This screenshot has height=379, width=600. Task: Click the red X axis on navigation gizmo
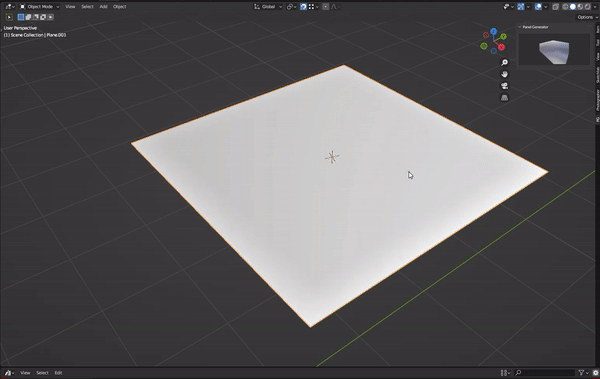[501, 47]
